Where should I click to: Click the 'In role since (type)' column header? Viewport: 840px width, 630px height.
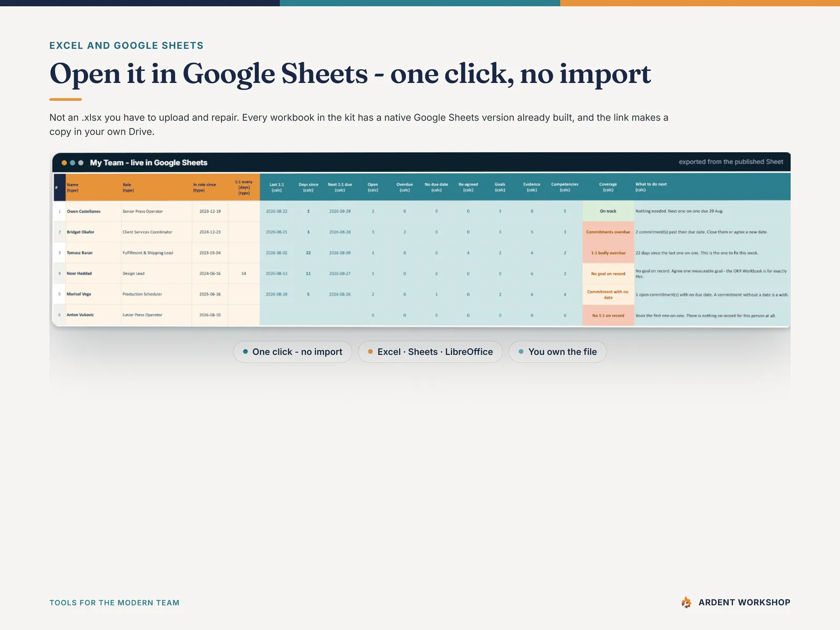click(209, 187)
